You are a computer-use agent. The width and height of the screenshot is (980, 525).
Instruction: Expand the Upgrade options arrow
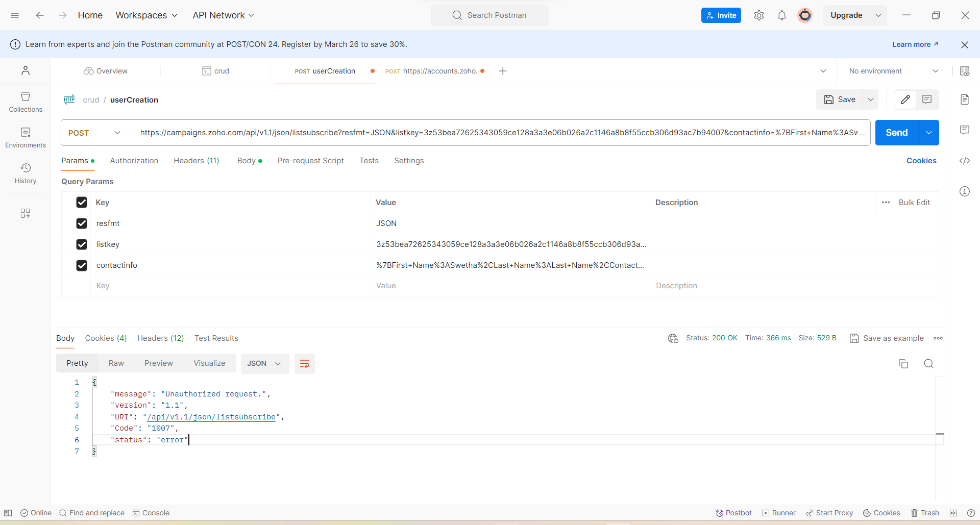point(878,15)
